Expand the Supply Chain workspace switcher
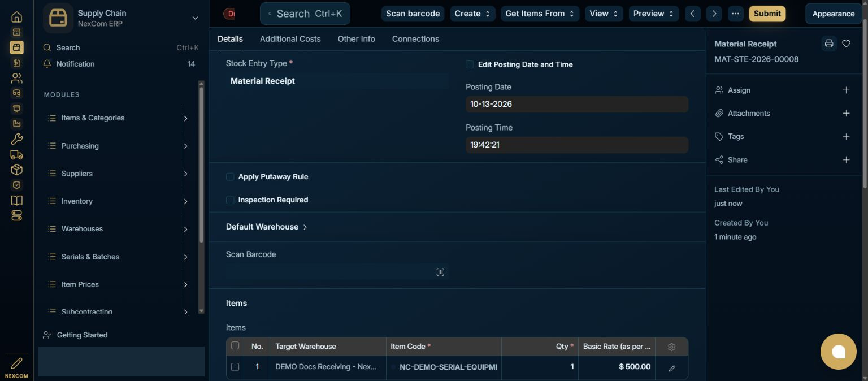Viewport: 868px width, 381px height. coord(195,18)
